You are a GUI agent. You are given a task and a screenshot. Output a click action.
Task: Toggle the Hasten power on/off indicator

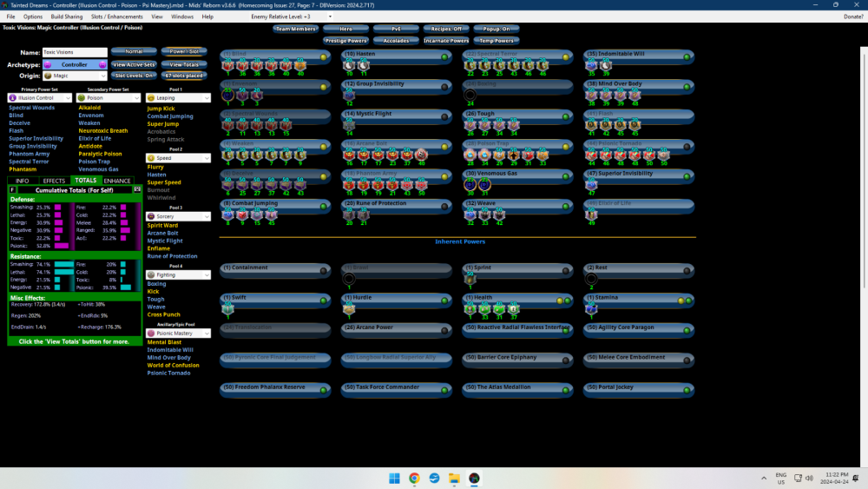tap(444, 57)
